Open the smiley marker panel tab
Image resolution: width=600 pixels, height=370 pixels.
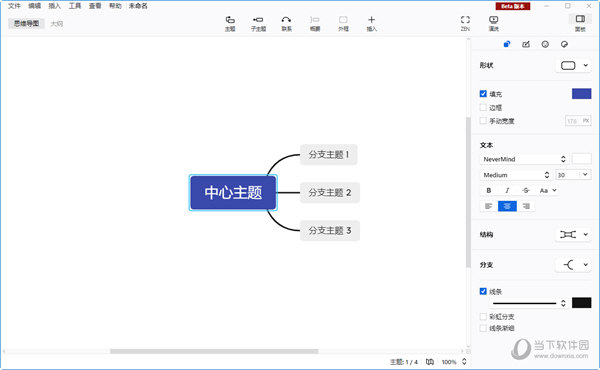click(x=545, y=44)
